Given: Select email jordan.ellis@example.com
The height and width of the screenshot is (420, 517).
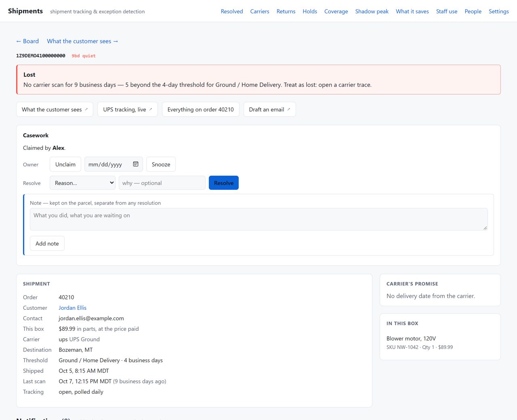Looking at the screenshot, I should coord(91,318).
